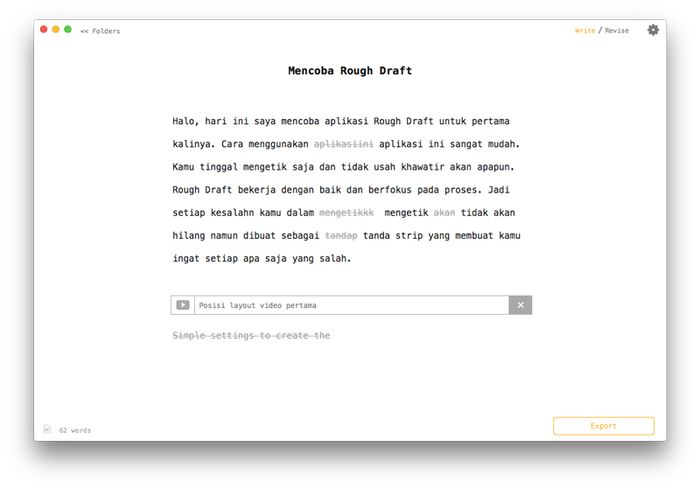Minimize the window with yellow button
This screenshot has width=700, height=489.
pyautogui.click(x=56, y=29)
